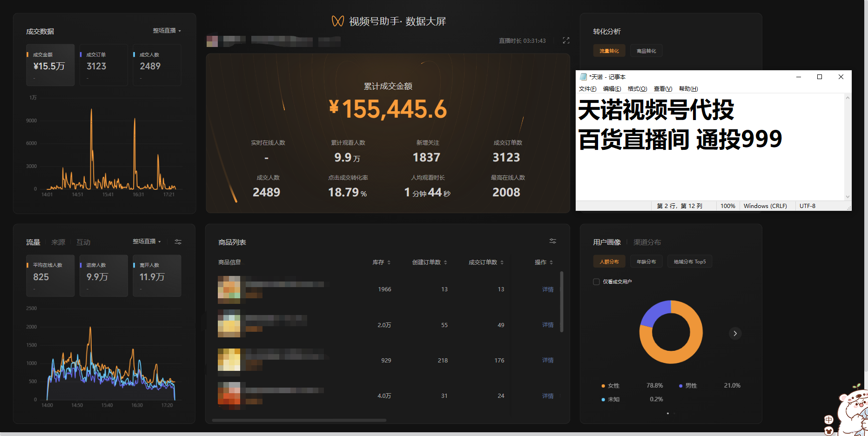
Task: Tick the 仅看成交用户 checkbox
Action: 596,282
